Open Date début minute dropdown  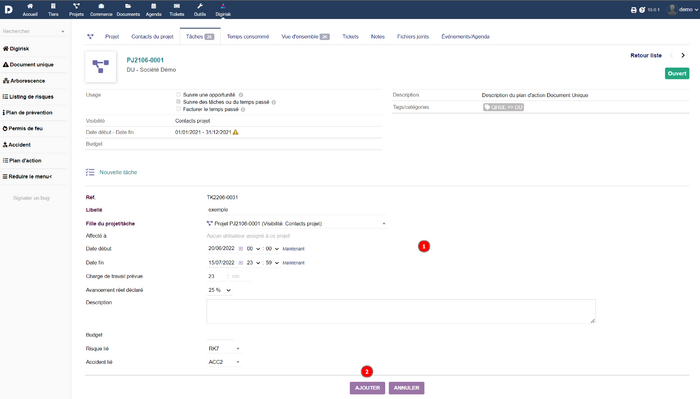pos(272,249)
